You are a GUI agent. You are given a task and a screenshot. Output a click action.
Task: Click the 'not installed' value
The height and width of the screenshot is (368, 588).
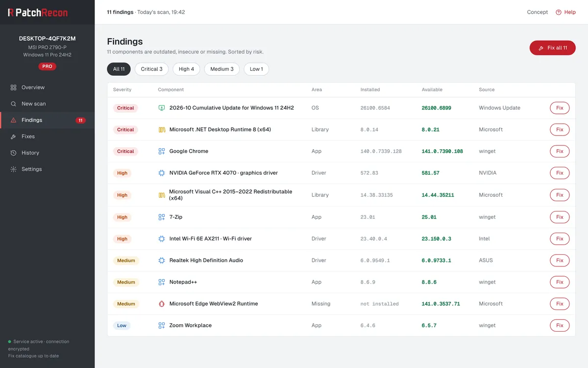[380, 304]
